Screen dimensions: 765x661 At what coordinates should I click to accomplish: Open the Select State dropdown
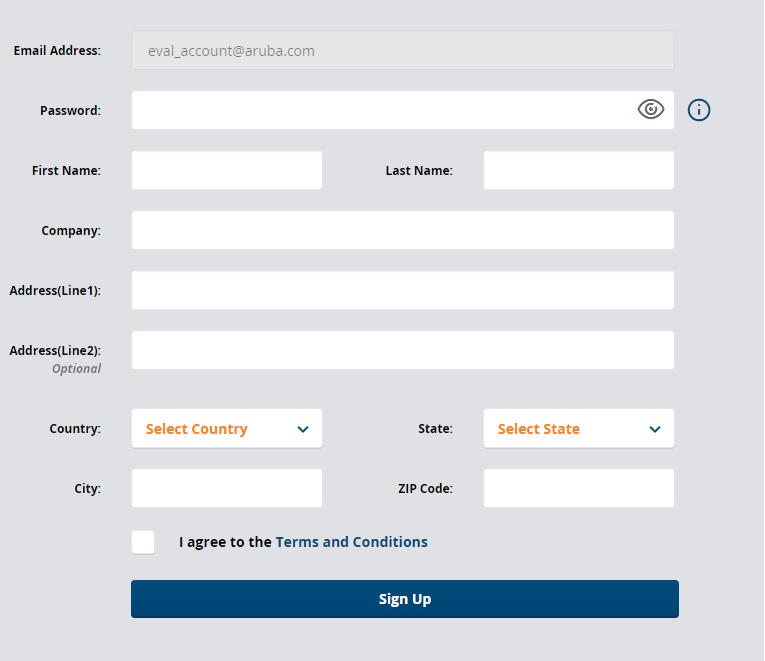point(579,428)
